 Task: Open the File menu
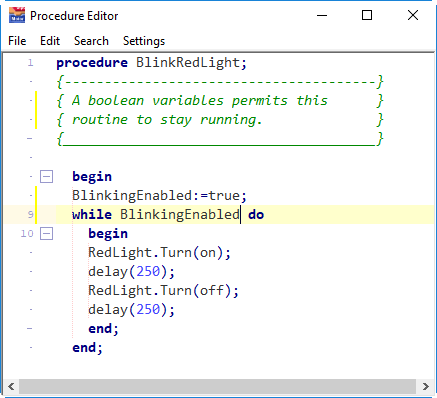tap(17, 41)
